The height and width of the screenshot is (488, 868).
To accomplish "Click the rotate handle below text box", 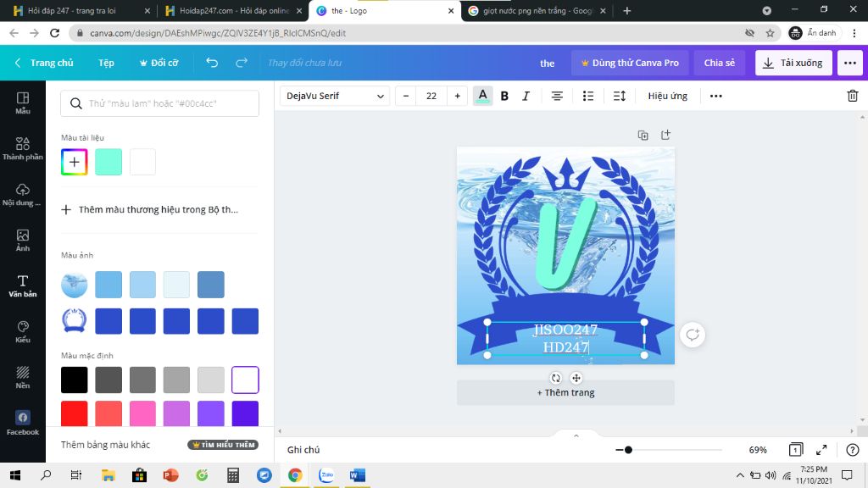I will point(556,378).
